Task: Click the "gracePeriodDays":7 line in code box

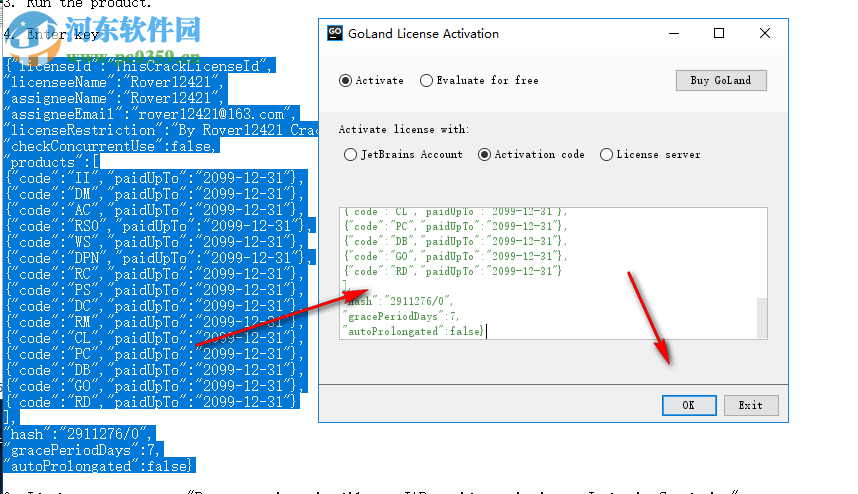Action: pos(401,316)
